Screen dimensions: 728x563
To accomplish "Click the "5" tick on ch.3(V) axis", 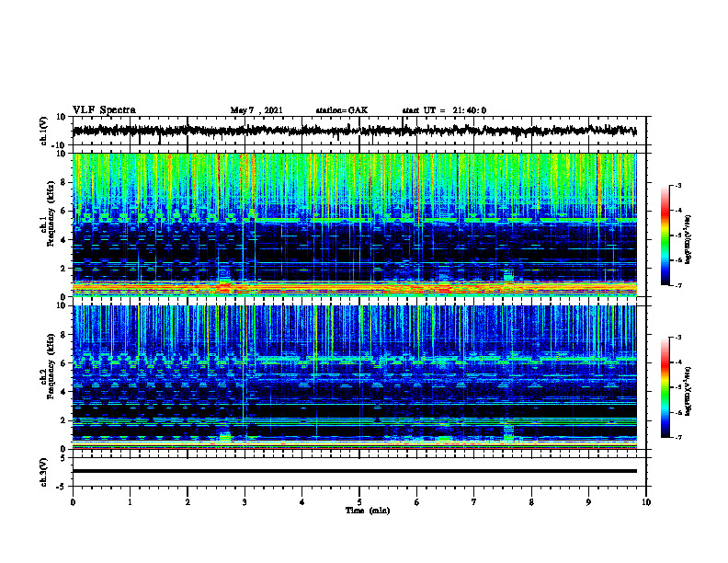I will coord(63,458).
